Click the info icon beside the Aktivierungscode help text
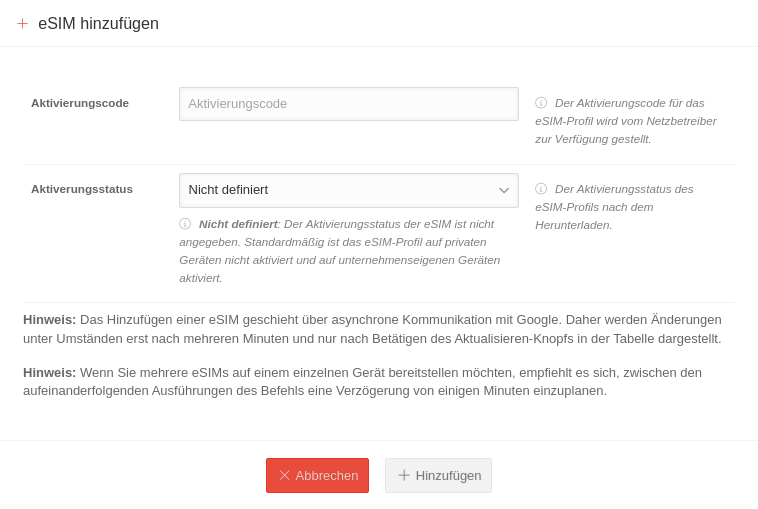This screenshot has width=758, height=509. (541, 103)
